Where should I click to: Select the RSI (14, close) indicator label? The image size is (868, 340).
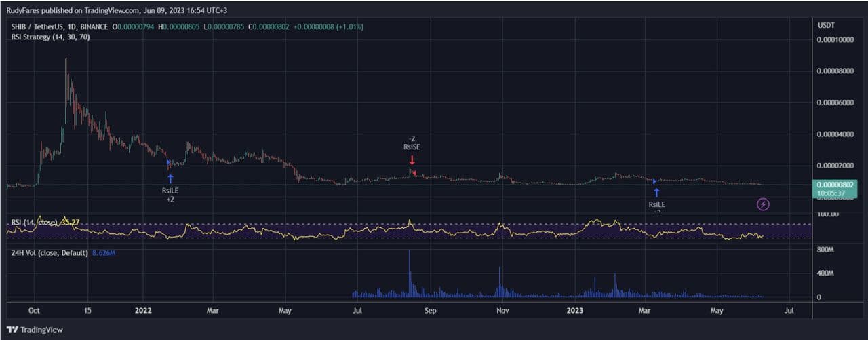coord(35,221)
